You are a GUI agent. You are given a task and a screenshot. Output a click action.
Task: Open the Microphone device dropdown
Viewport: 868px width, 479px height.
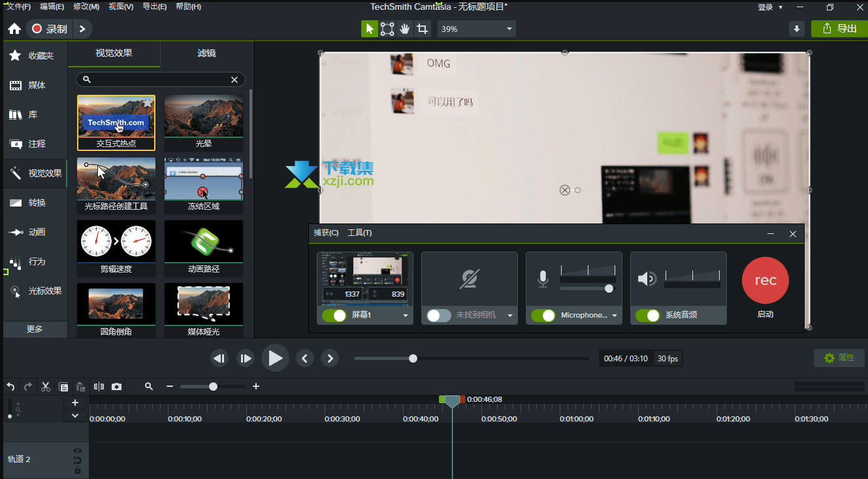point(615,316)
